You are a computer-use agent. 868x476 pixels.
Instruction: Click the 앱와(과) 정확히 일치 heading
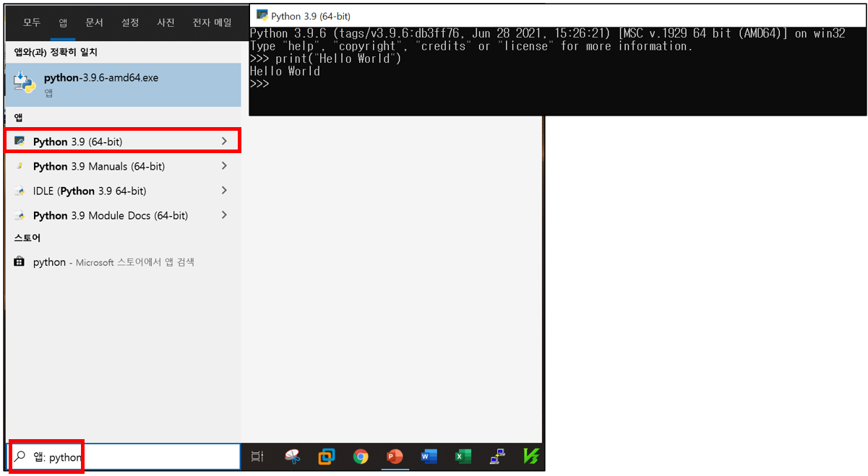[x=56, y=52]
